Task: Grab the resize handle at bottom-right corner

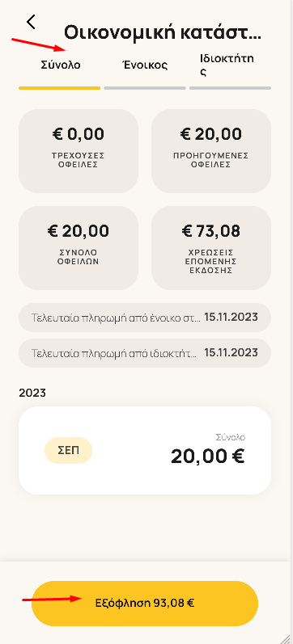Action: point(286,638)
